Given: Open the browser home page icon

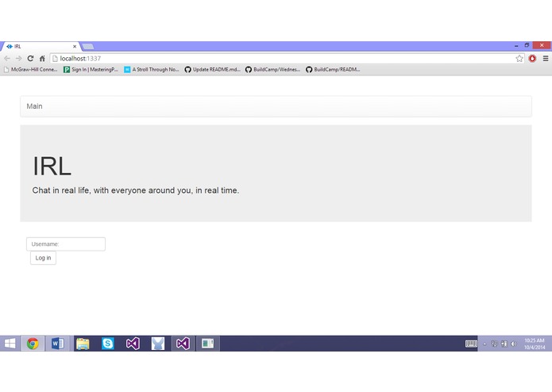Looking at the screenshot, I should pos(42,59).
